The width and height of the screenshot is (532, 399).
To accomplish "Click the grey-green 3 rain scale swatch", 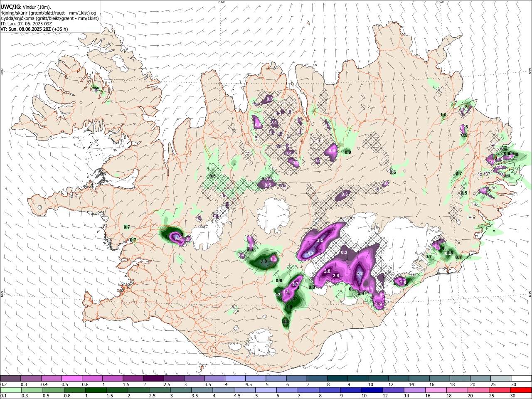I will [x=181, y=390].
